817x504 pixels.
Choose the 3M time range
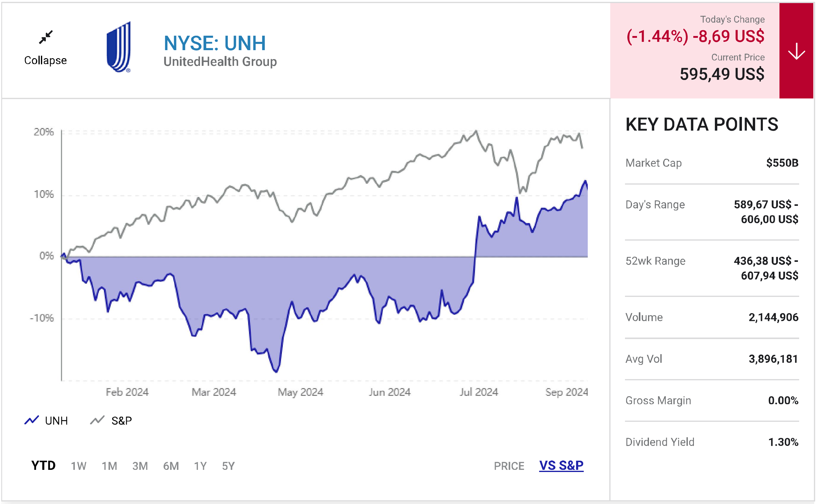(140, 466)
